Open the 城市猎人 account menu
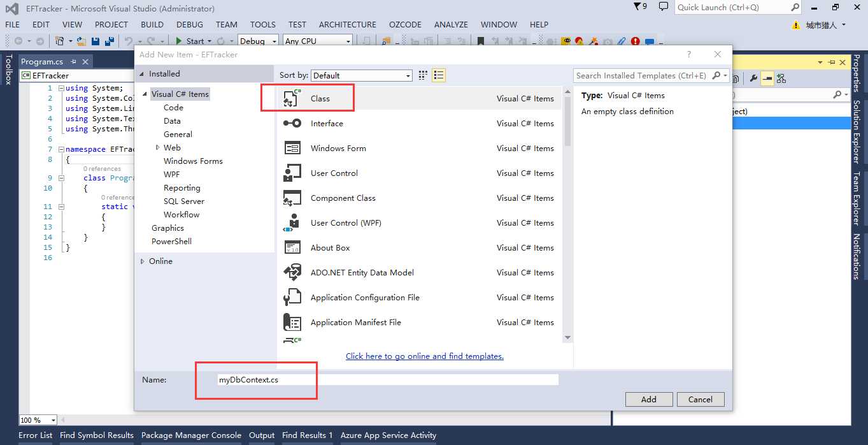The image size is (868, 445). 825,25
